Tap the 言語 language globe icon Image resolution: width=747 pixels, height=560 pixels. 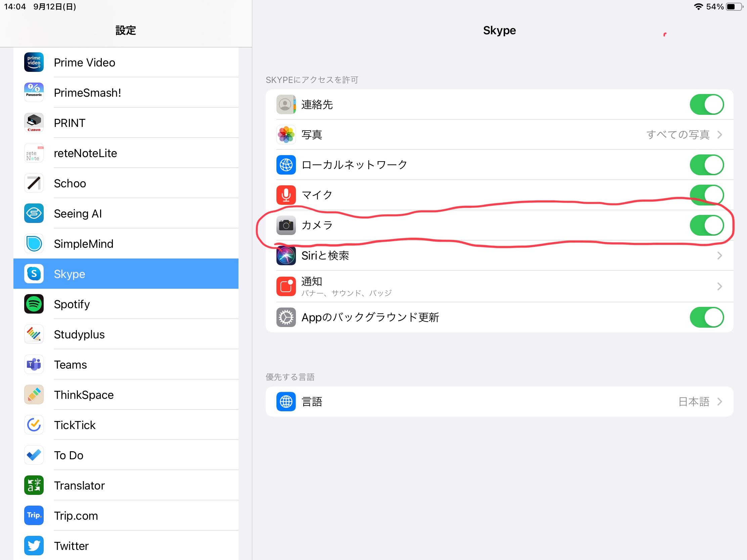click(x=286, y=401)
